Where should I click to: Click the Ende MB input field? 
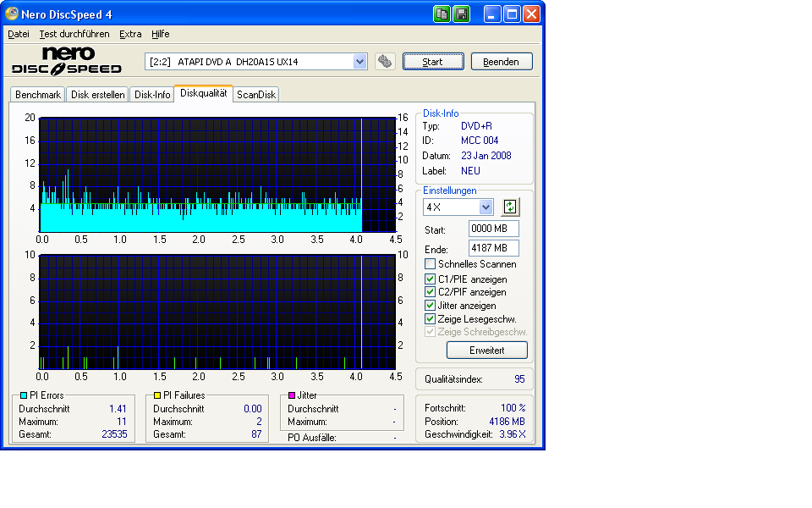493,248
